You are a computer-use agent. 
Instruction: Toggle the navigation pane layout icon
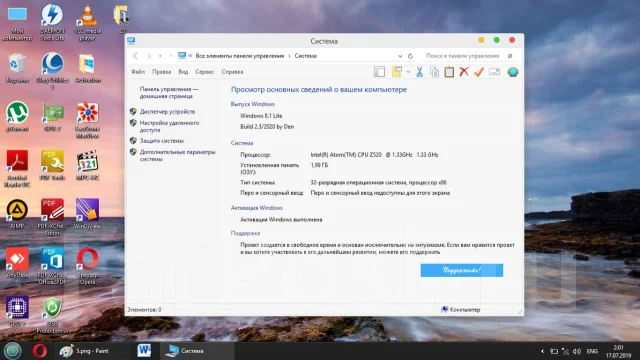pyautogui.click(x=379, y=72)
